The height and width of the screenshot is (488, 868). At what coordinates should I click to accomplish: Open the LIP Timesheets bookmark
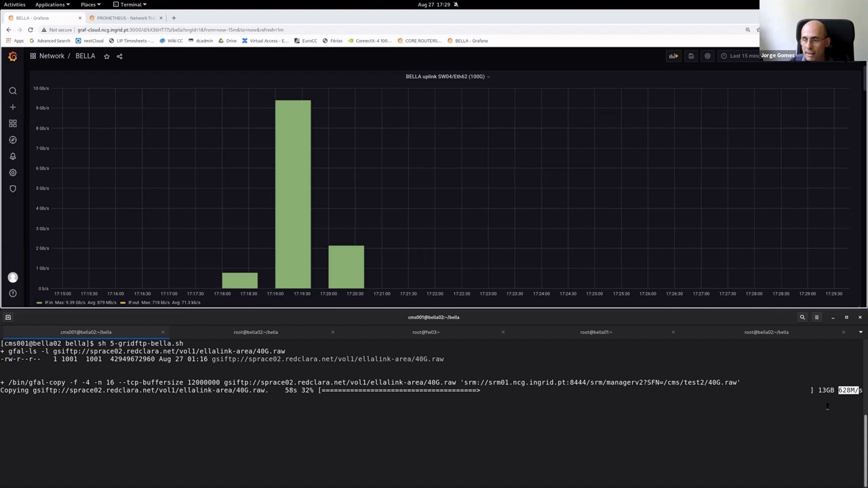(x=132, y=41)
